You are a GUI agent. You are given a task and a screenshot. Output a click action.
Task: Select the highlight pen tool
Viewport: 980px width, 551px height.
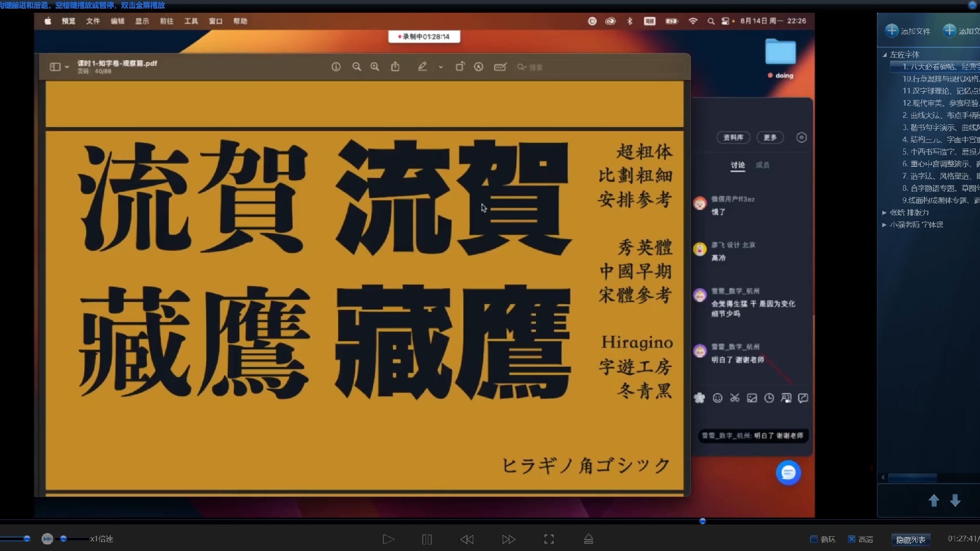[x=423, y=66]
